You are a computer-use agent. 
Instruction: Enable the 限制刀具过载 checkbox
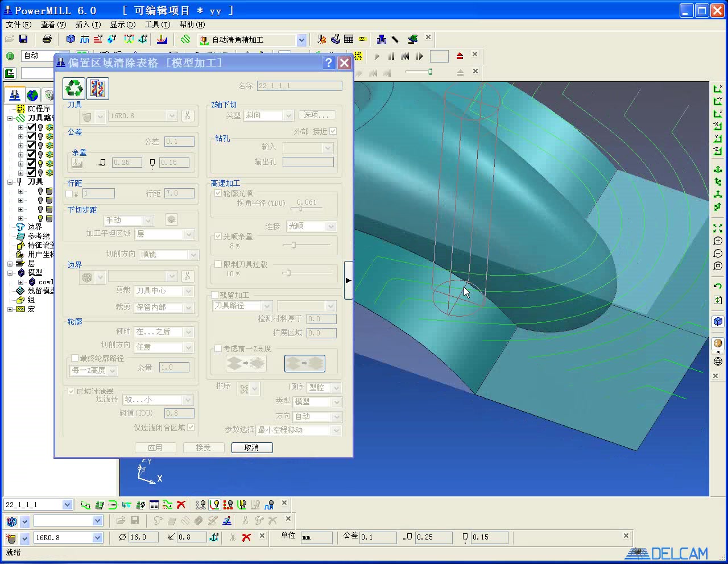coord(218,264)
